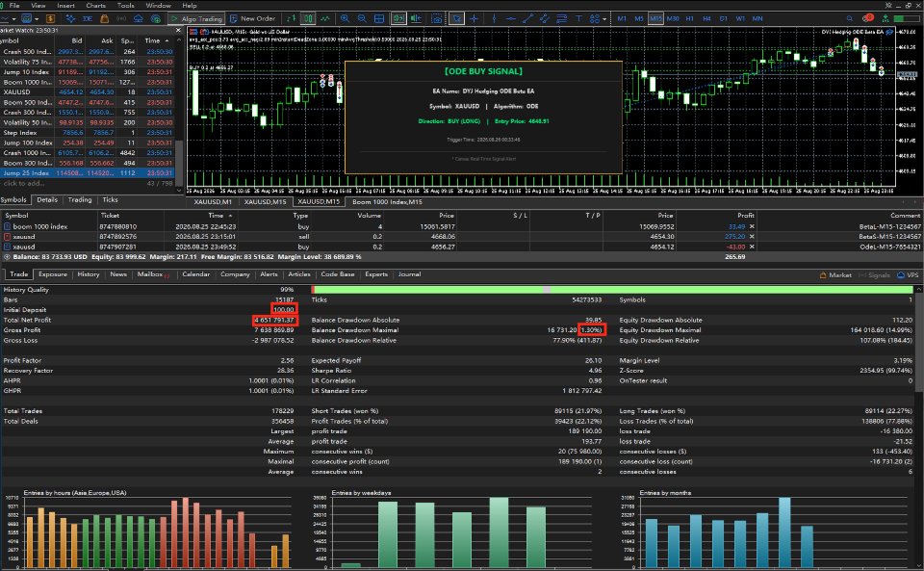Screen dimensions: 924x571
Task: Click the dollar trading accounts icon
Action: [x=50, y=19]
